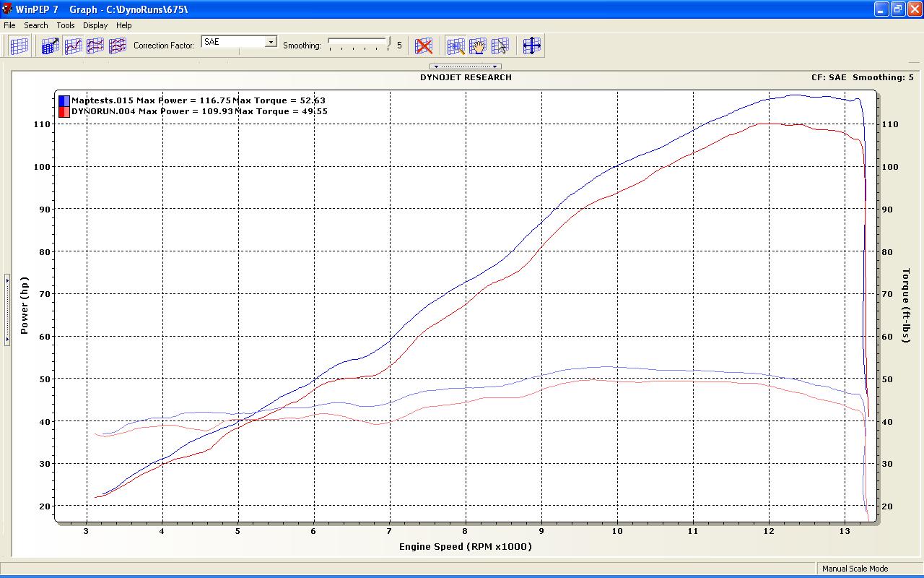The width and height of the screenshot is (924, 578).
Task: Open the Correction Factor dropdown arrow
Action: [271, 42]
